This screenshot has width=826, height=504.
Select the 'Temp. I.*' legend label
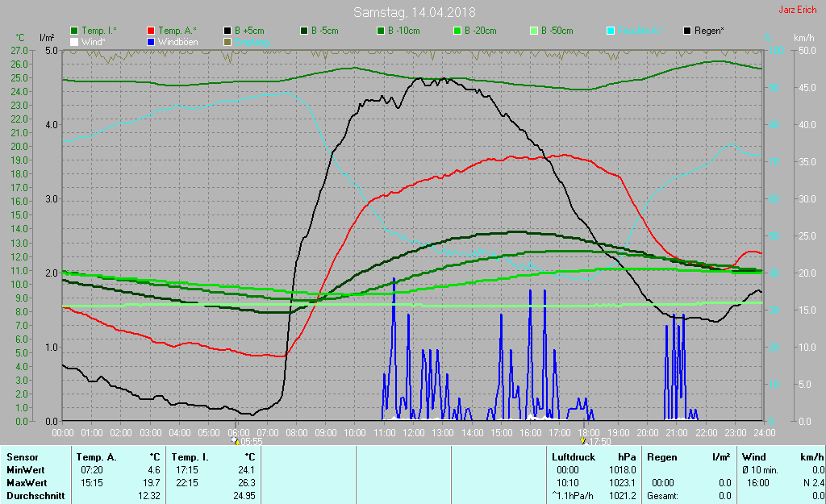(x=99, y=31)
